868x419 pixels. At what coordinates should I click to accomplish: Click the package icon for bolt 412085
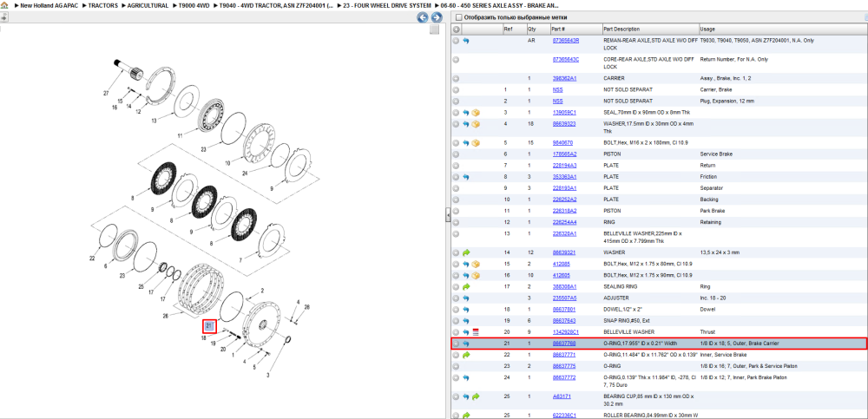(476, 264)
